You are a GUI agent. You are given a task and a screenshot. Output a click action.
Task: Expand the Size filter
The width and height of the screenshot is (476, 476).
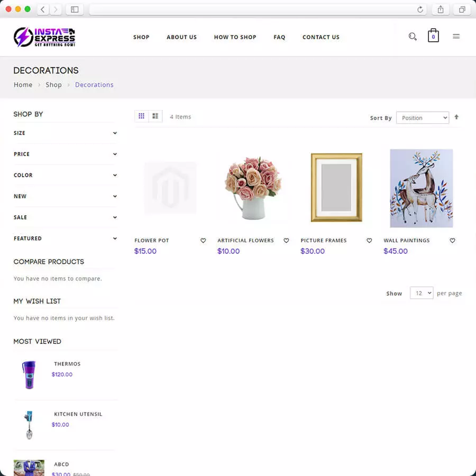pos(65,133)
